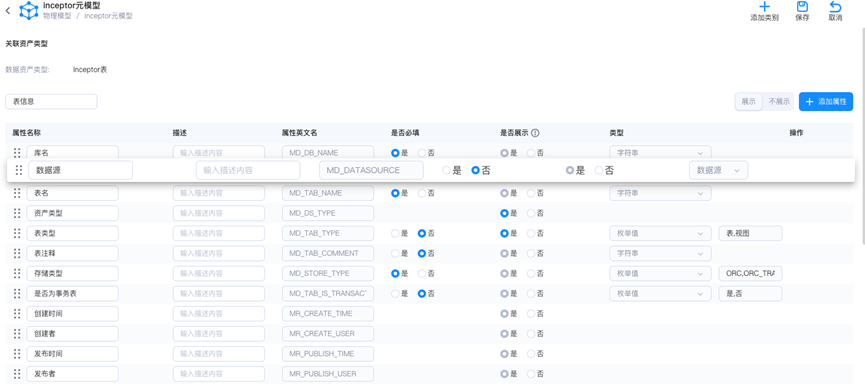Grab the drag handle of 表类型 row
This screenshot has width=865, height=384.
point(17,233)
